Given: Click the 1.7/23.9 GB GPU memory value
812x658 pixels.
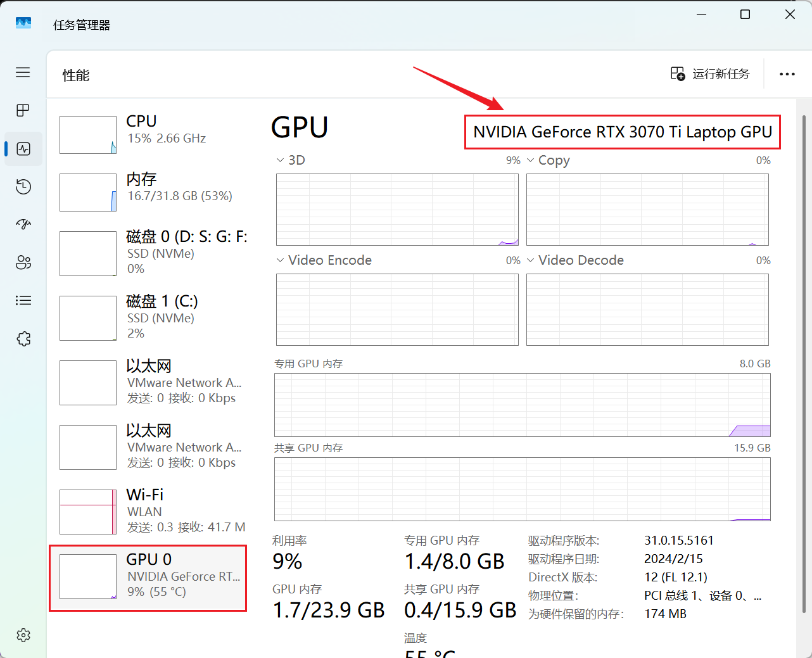Looking at the screenshot, I should pos(329,610).
